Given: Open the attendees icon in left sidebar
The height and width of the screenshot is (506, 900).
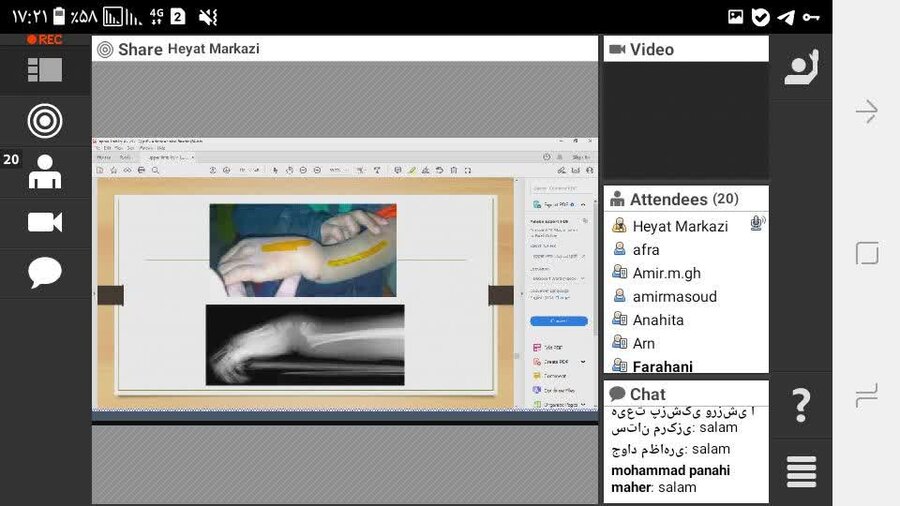Looking at the screenshot, I should click(x=45, y=172).
